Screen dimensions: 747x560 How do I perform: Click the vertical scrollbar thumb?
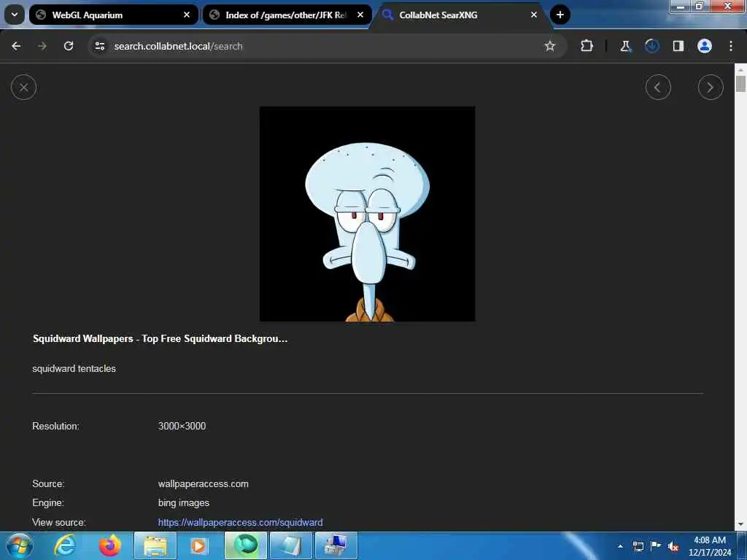tap(740, 84)
